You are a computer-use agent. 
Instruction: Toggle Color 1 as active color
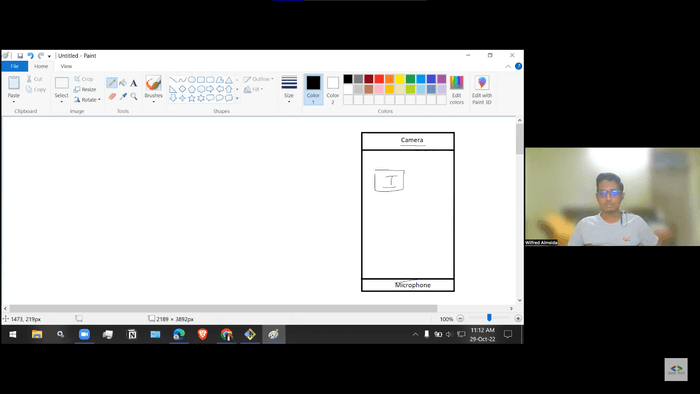(313, 90)
